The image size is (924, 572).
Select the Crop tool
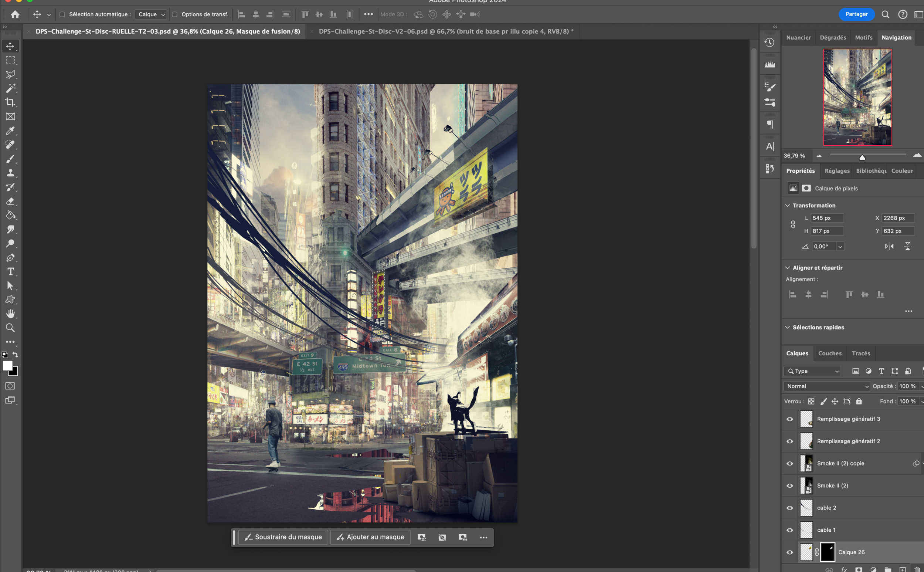[10, 102]
